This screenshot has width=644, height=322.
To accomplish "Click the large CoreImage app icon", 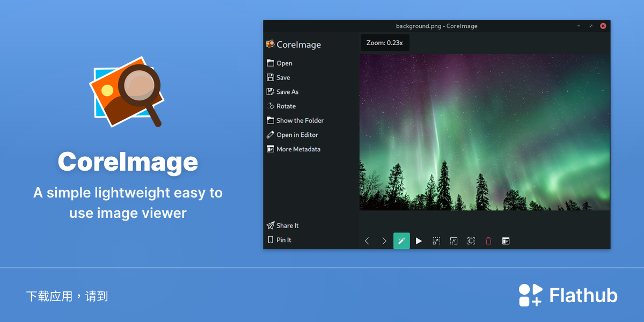I will click(127, 92).
